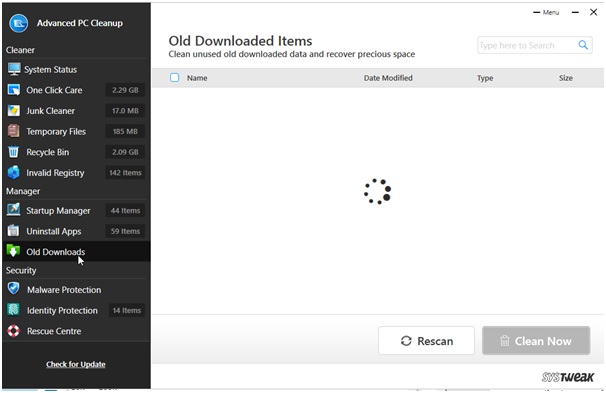
Task: Select the Old Downloads label
Action: coord(56,252)
